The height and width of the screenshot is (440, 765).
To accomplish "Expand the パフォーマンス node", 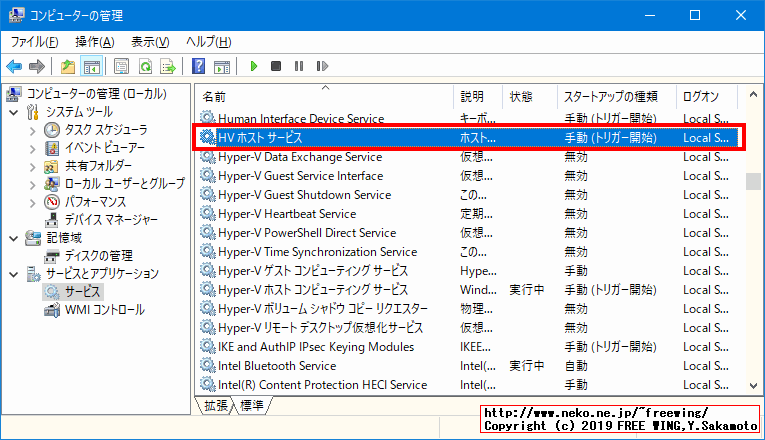I will tap(32, 203).
